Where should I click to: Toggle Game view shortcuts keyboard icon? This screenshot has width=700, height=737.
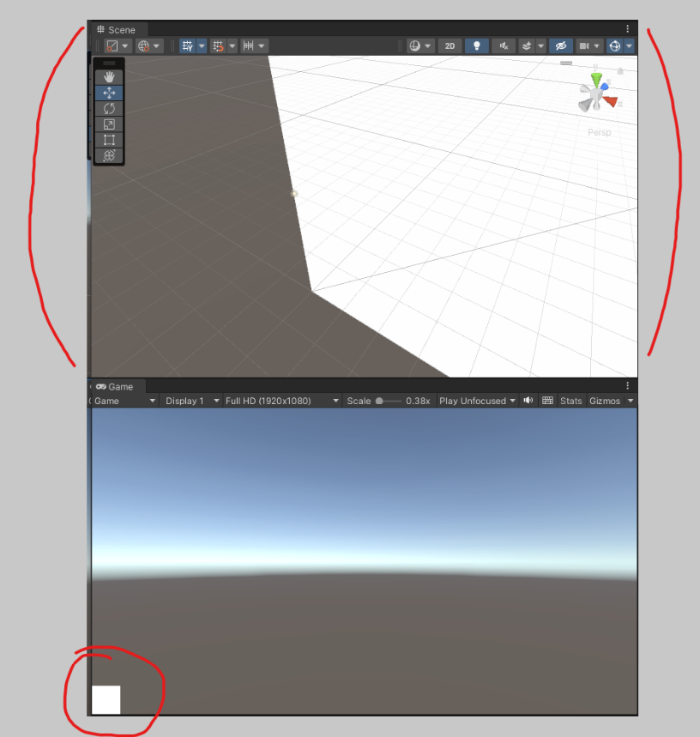pos(547,401)
